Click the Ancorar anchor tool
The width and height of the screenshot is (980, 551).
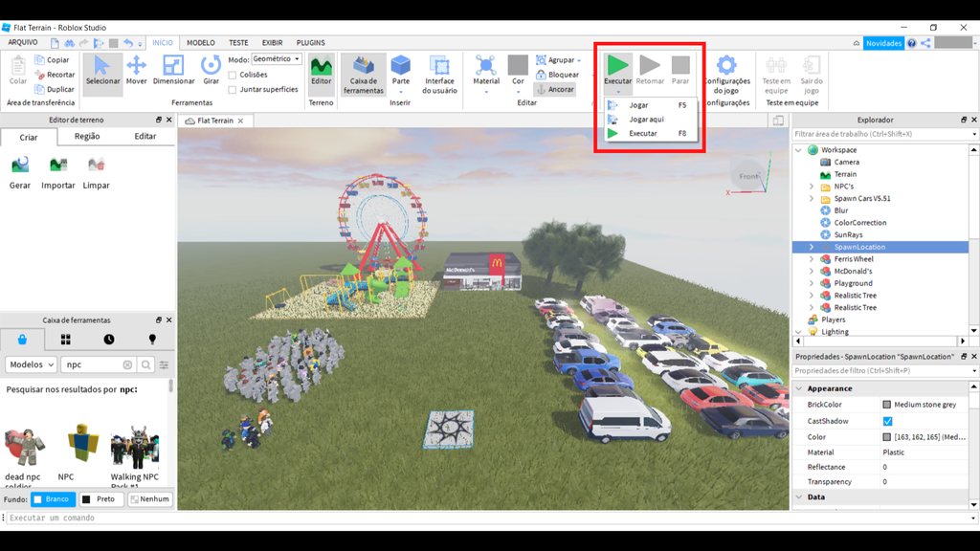coord(555,89)
